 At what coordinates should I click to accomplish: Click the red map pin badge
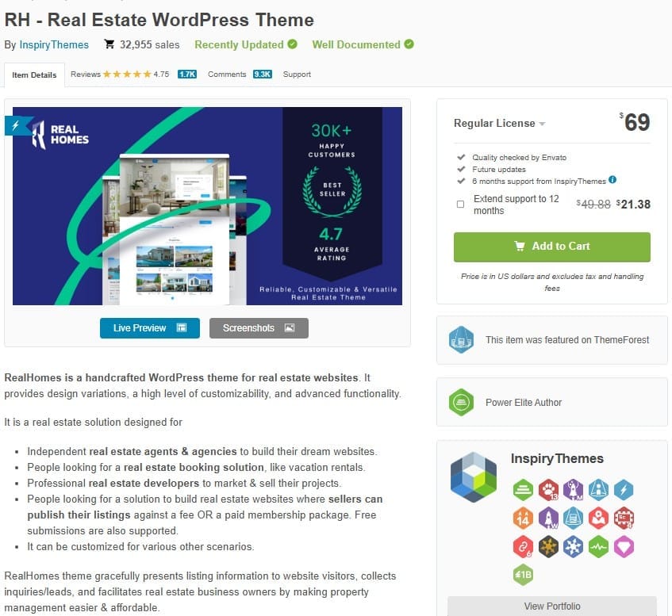pyautogui.click(x=599, y=518)
